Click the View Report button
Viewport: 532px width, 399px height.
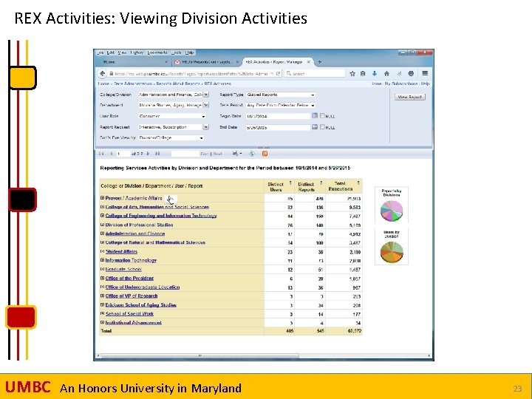click(x=410, y=97)
